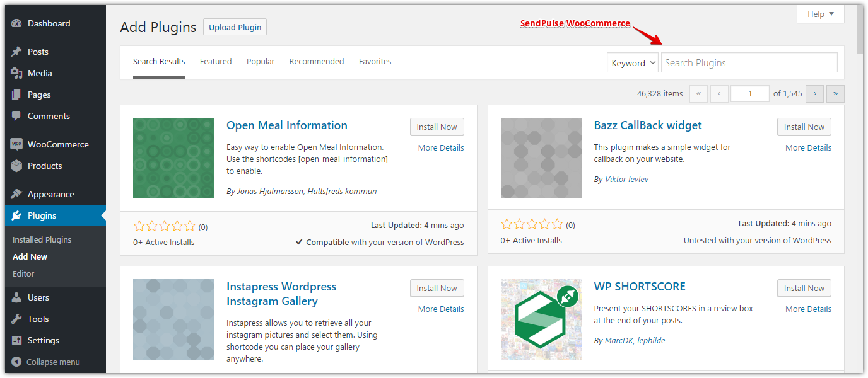Open Products via its box icon
Image resolution: width=868 pixels, height=378 pixels.
tap(17, 166)
